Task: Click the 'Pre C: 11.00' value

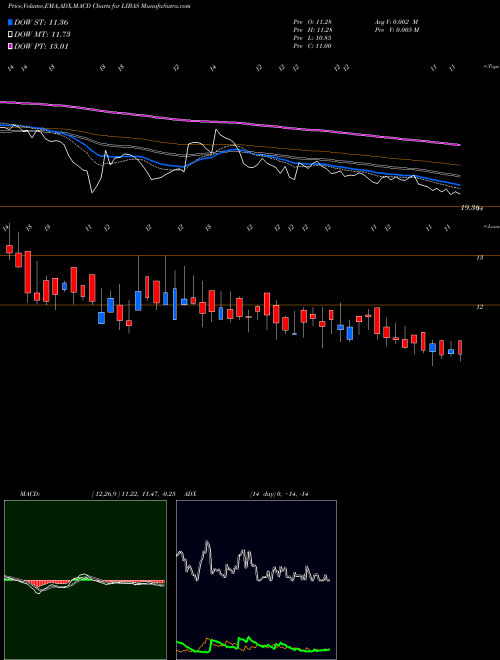Action: click(x=313, y=46)
